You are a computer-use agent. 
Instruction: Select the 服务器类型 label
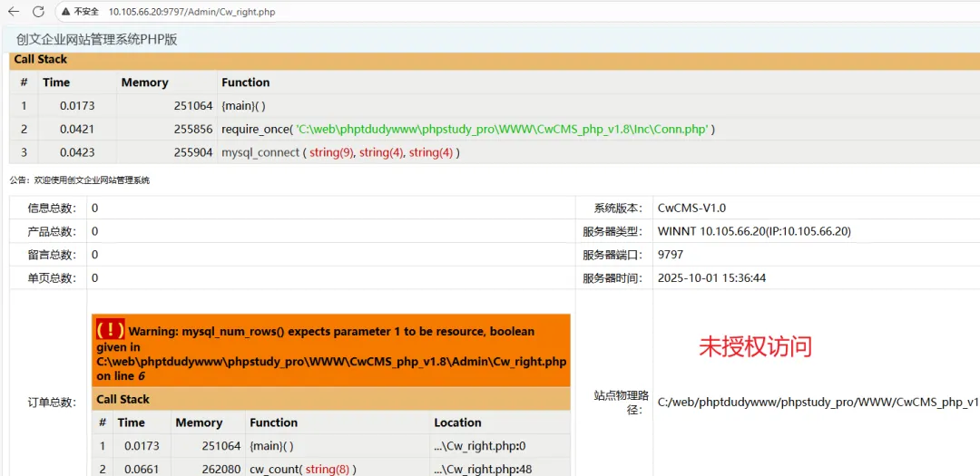613,231
